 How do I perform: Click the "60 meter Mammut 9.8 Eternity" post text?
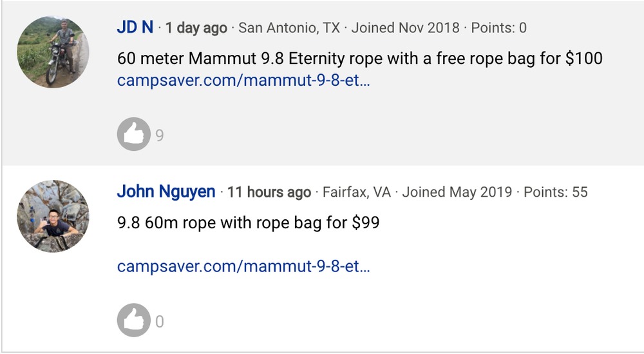[x=359, y=59]
